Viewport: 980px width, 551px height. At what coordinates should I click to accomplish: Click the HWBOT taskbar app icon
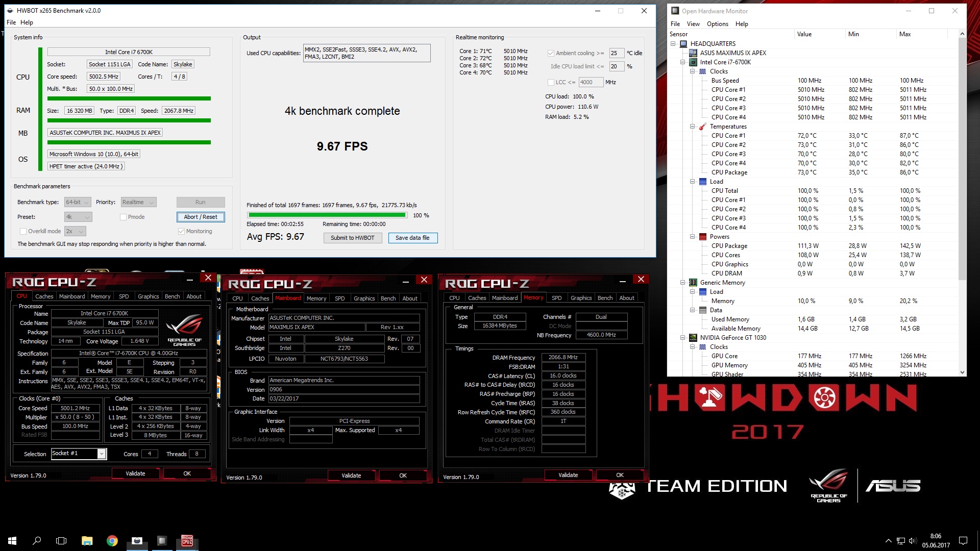(x=137, y=541)
